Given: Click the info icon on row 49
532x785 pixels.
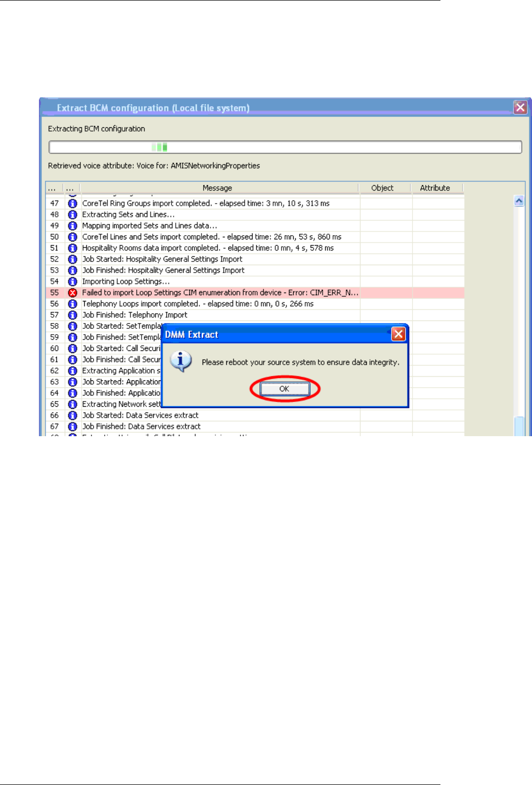Looking at the screenshot, I should 73,226.
